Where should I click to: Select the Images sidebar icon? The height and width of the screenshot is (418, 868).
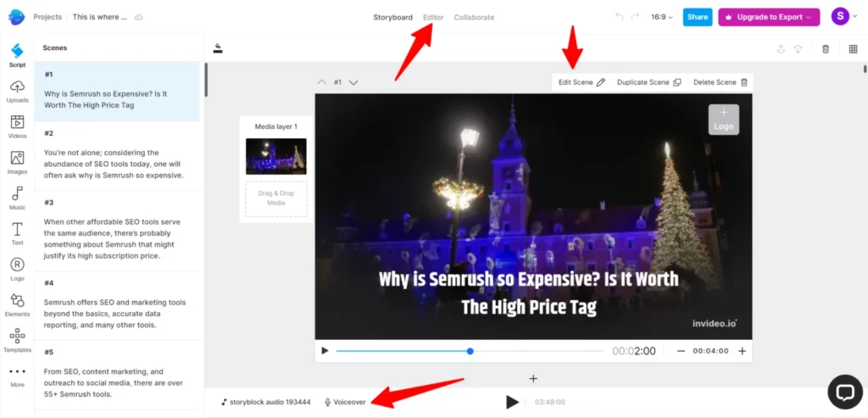(17, 163)
